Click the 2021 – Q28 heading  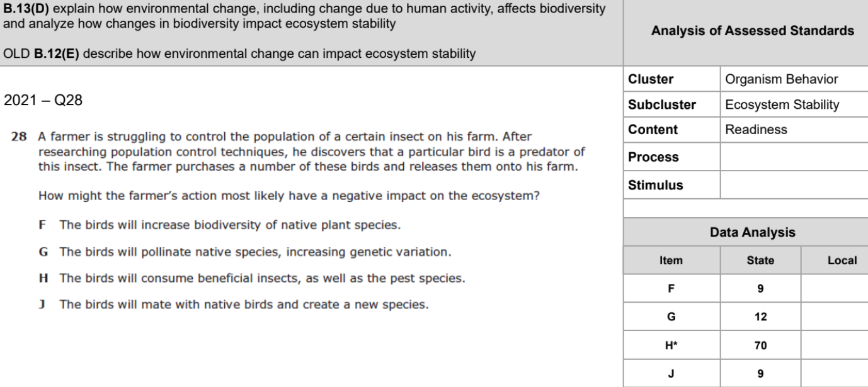click(x=43, y=101)
